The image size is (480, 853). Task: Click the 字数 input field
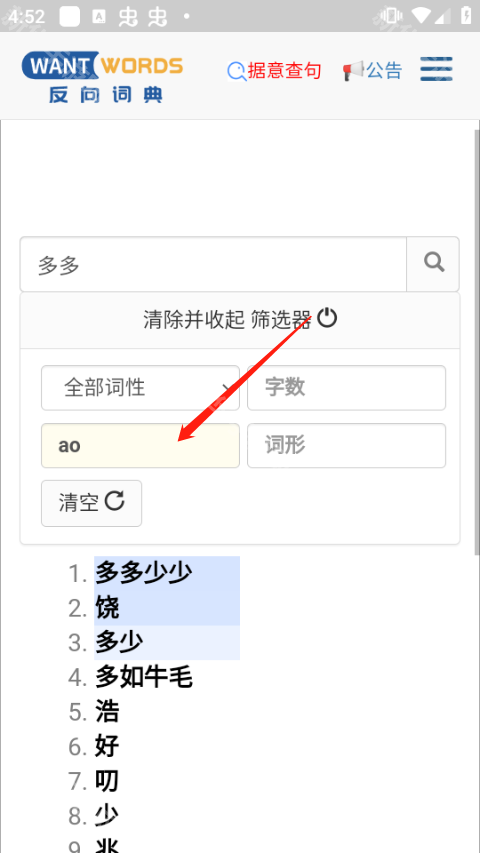[347, 388]
